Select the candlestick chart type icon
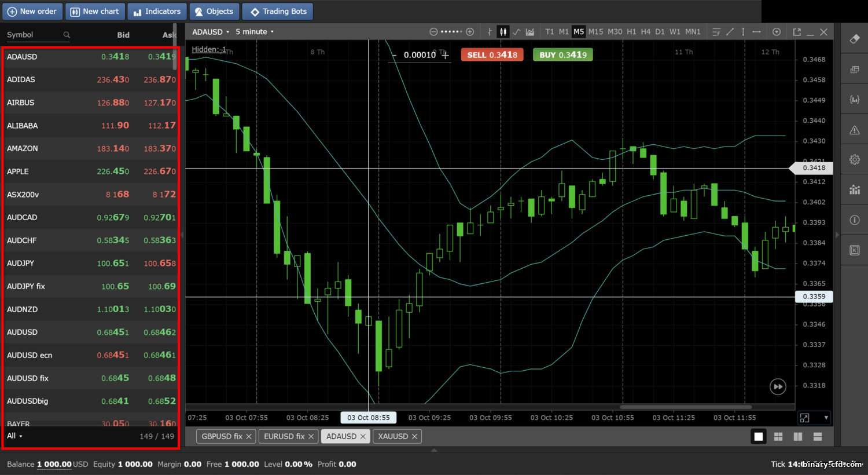 click(503, 32)
